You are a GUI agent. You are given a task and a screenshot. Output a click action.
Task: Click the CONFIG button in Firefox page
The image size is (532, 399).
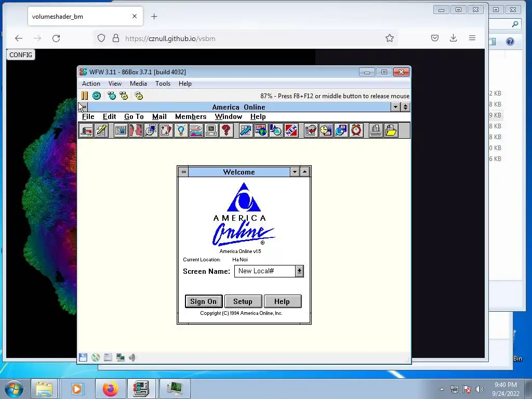(21, 55)
